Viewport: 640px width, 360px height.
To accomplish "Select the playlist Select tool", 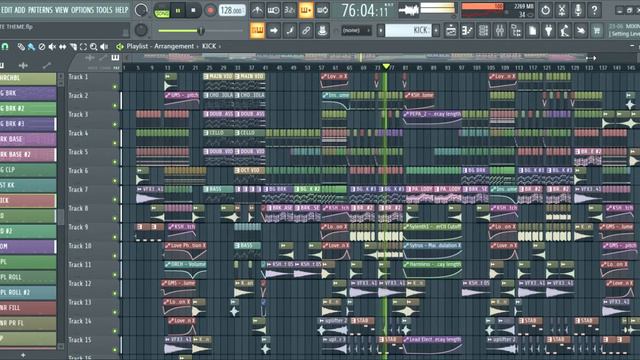I will [83, 47].
